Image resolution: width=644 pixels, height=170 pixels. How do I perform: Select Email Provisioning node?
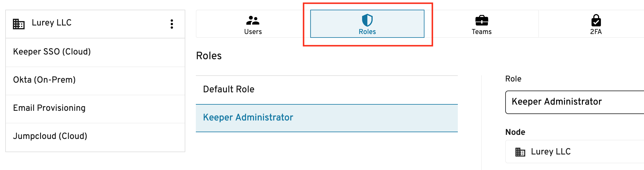[x=95, y=108]
